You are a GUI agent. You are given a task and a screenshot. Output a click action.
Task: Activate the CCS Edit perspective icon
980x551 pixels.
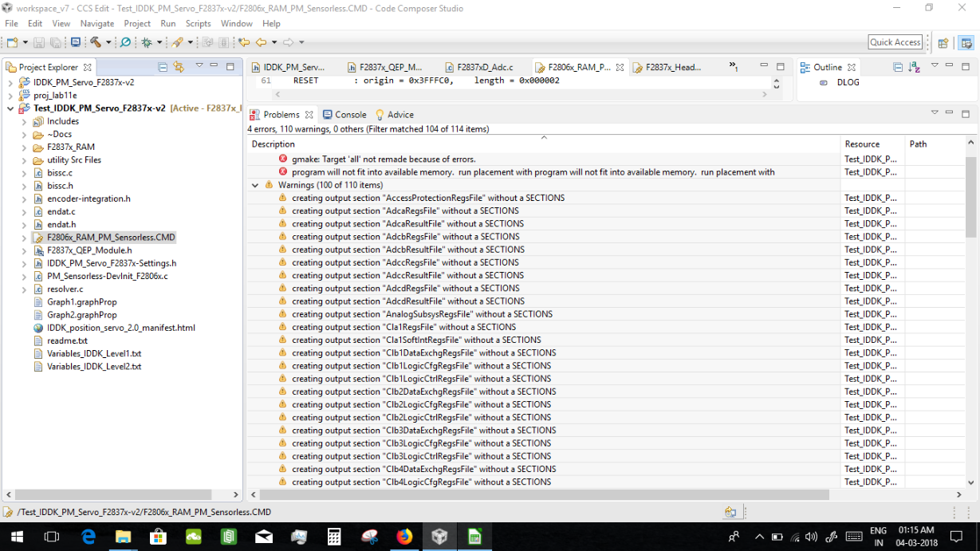point(966,42)
